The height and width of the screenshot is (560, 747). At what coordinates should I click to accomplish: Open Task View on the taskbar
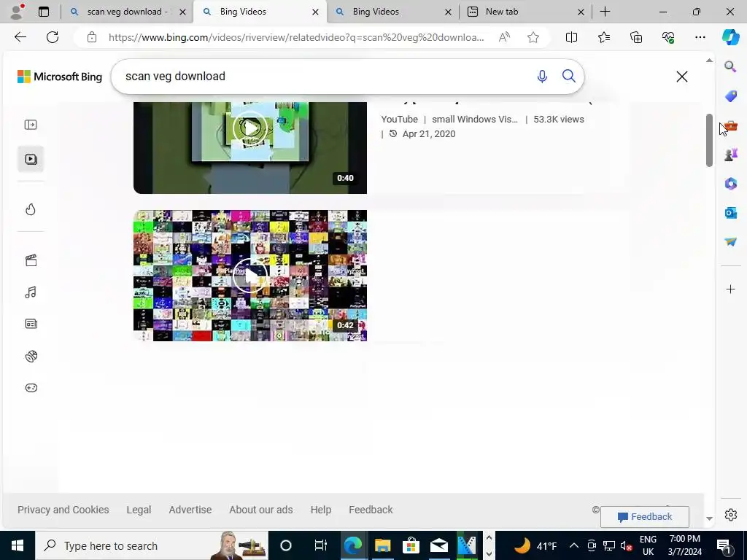click(x=321, y=545)
